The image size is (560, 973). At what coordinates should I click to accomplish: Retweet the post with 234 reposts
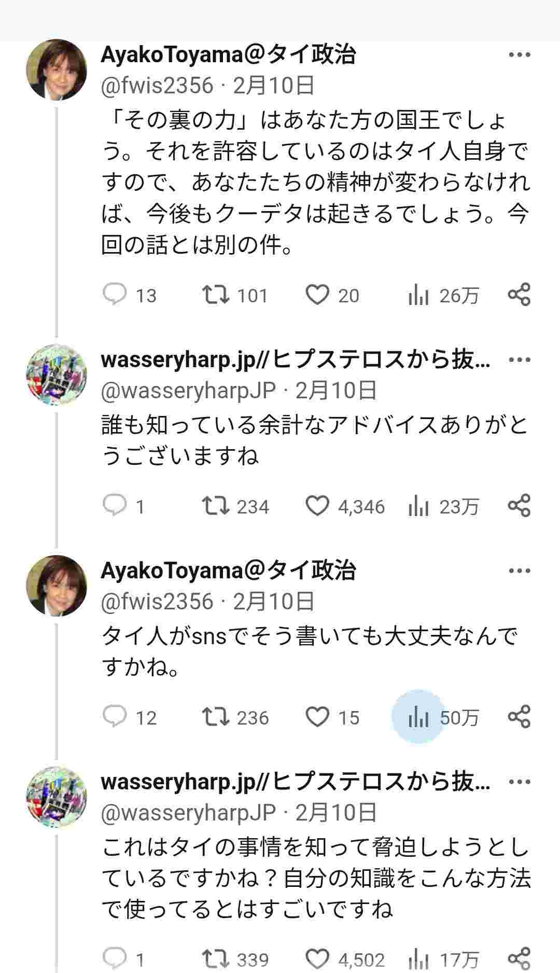click(x=216, y=506)
